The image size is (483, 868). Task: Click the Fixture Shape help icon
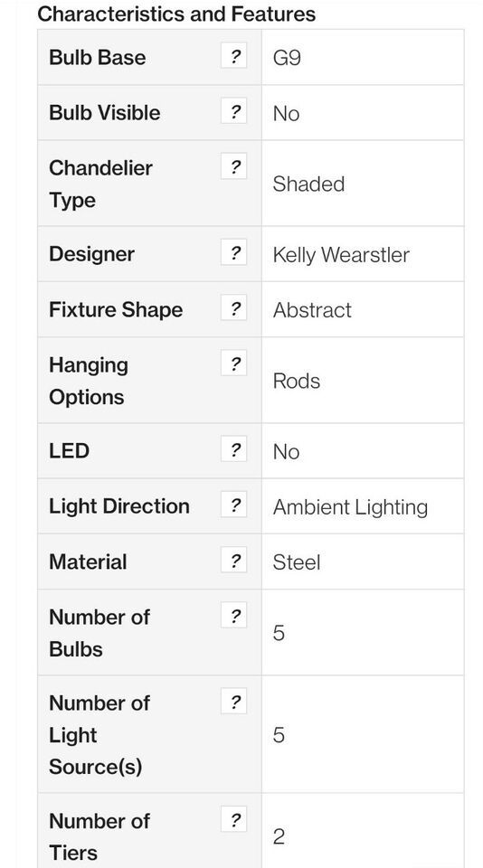pyautogui.click(x=233, y=307)
